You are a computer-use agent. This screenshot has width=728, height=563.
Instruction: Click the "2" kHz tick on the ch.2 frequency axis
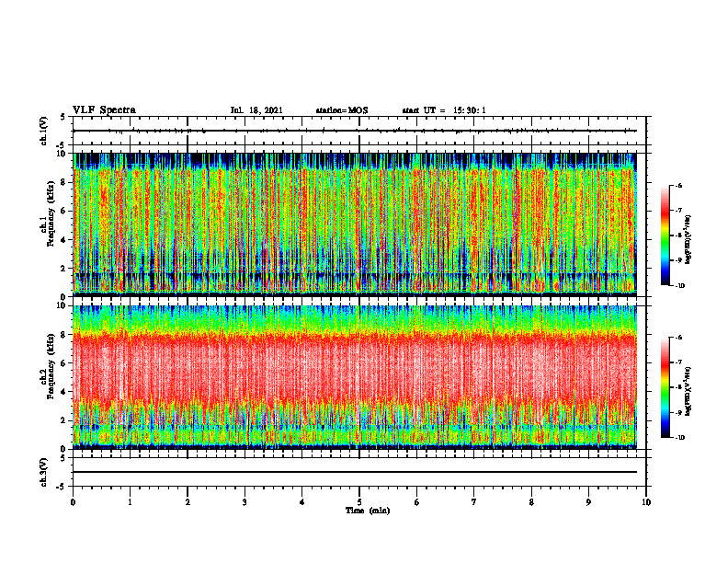point(64,420)
